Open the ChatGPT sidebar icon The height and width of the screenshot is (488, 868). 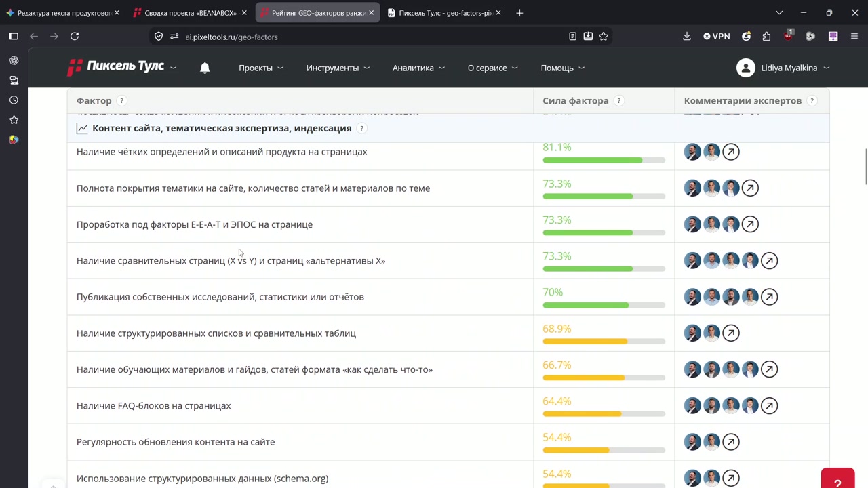(x=14, y=60)
